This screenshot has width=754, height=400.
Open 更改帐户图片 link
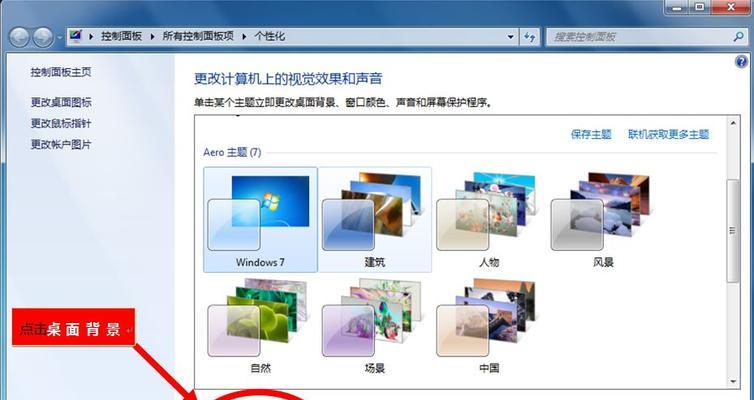pyautogui.click(x=61, y=144)
